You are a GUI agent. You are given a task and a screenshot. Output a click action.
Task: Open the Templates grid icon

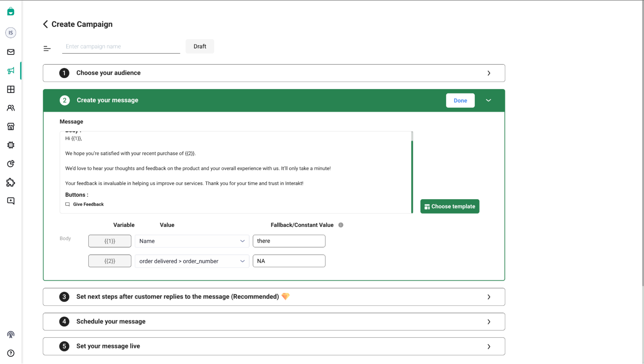click(x=11, y=89)
